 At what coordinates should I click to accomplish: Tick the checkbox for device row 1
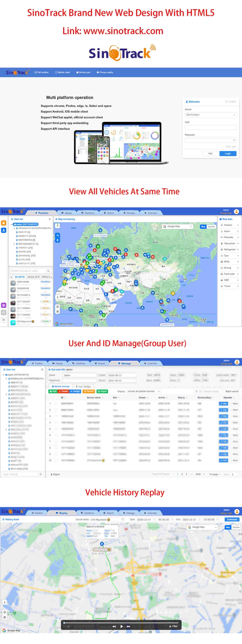click(x=56, y=403)
